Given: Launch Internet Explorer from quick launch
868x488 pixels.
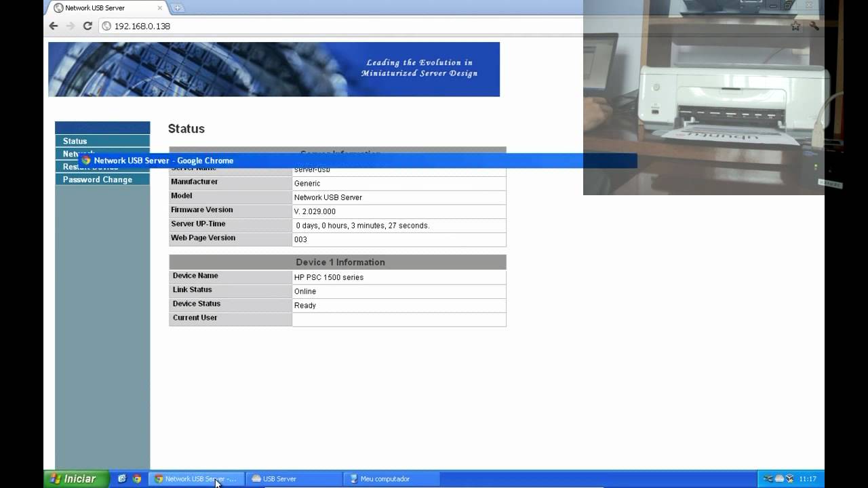Looking at the screenshot, I should 122,479.
